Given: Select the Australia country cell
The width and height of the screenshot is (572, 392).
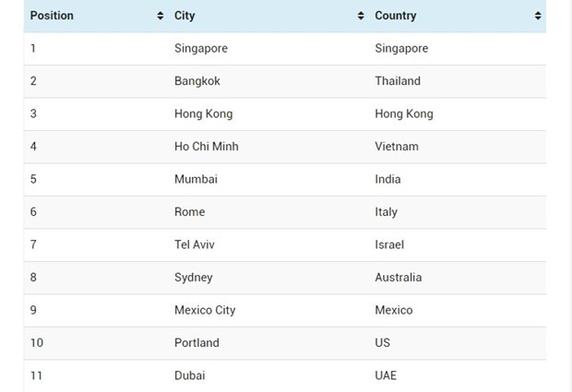Looking at the screenshot, I should pos(399,278).
